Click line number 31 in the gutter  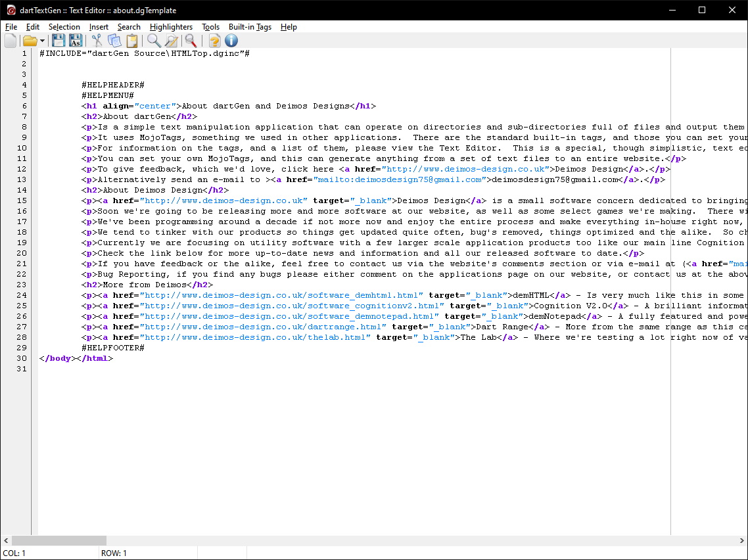pos(22,369)
